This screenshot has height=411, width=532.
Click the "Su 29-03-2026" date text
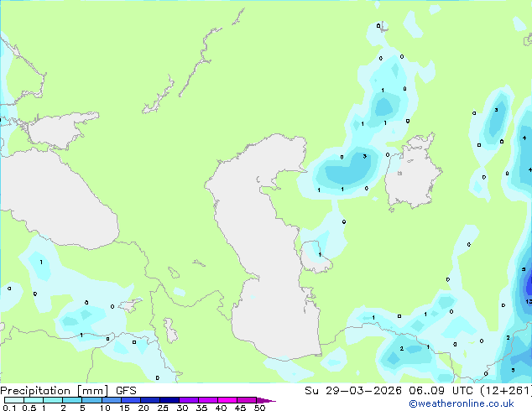coord(353,391)
